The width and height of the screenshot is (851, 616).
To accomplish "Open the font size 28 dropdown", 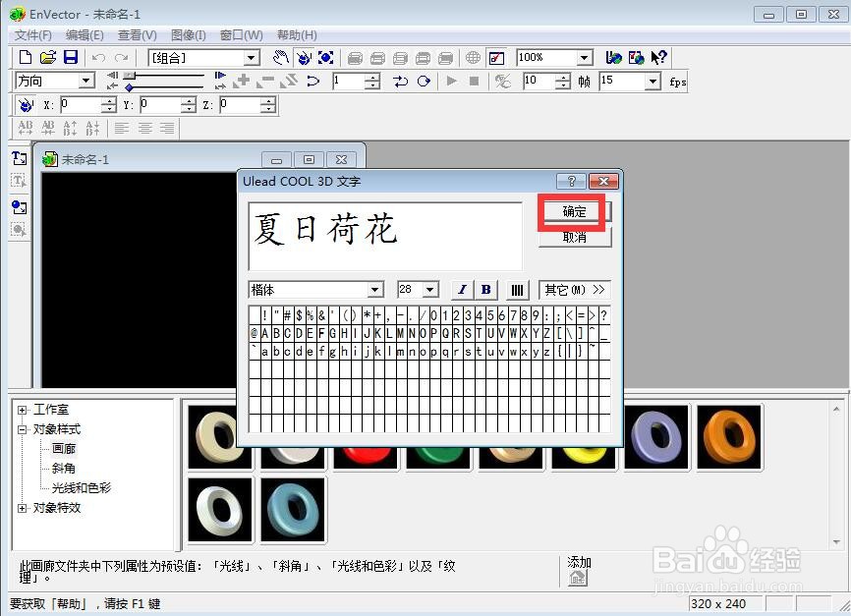I will [x=430, y=290].
